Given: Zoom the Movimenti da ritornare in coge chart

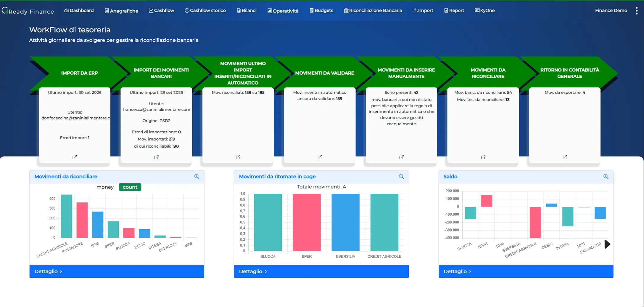Looking at the screenshot, I should tap(401, 177).
